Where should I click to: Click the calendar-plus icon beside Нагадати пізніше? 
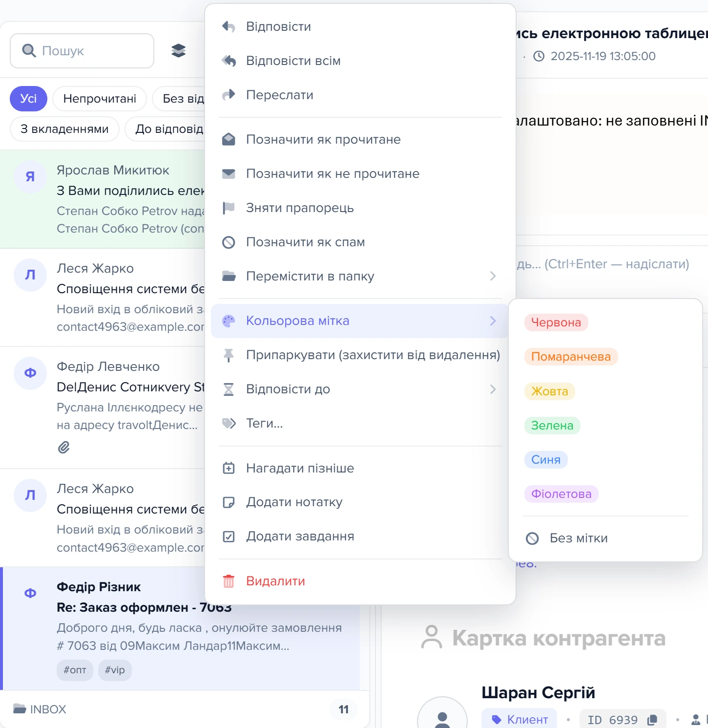[x=229, y=468]
